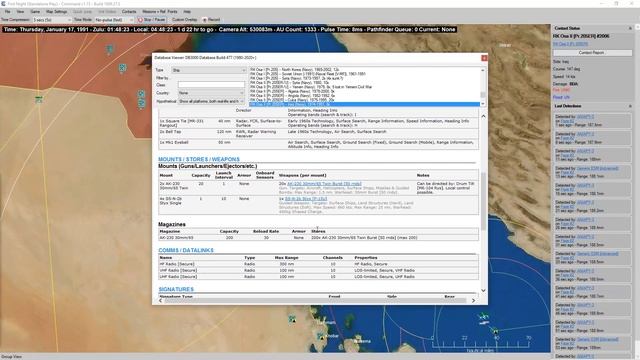Collapse the Last Detections panel
Image resolution: width=640 pixels, height=360 pixels.
pos(630,106)
